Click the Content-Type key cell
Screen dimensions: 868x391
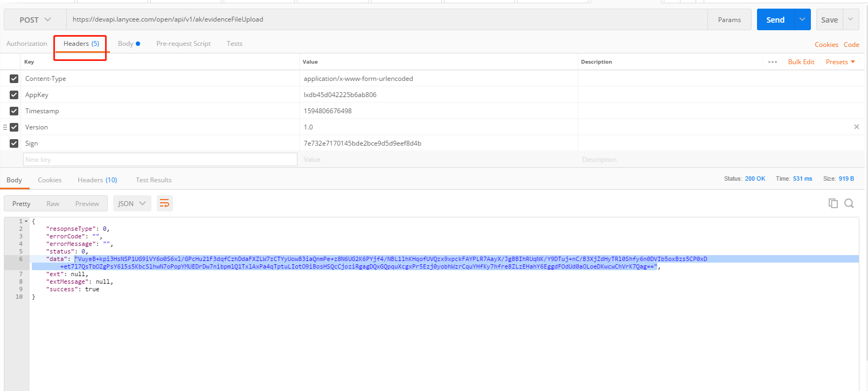160,79
